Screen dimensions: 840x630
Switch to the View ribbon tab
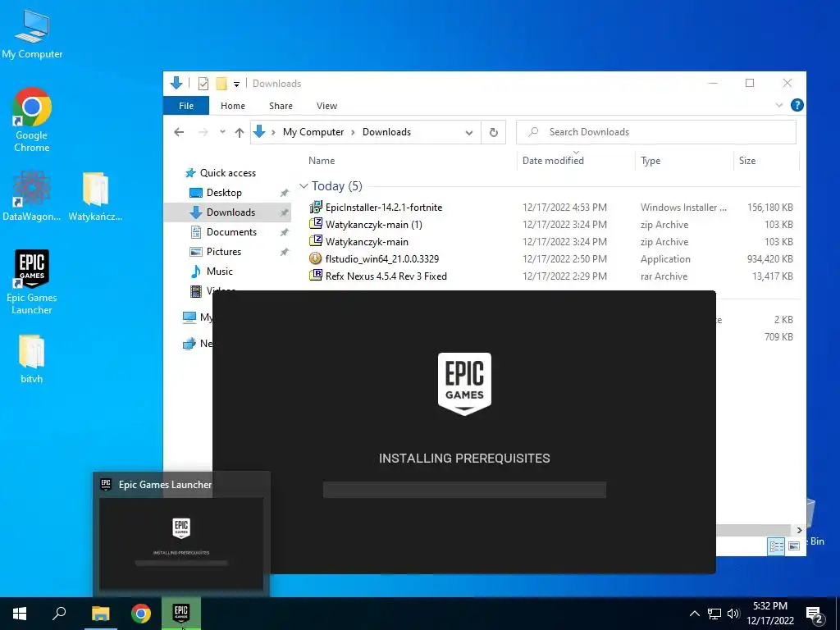pyautogui.click(x=326, y=106)
